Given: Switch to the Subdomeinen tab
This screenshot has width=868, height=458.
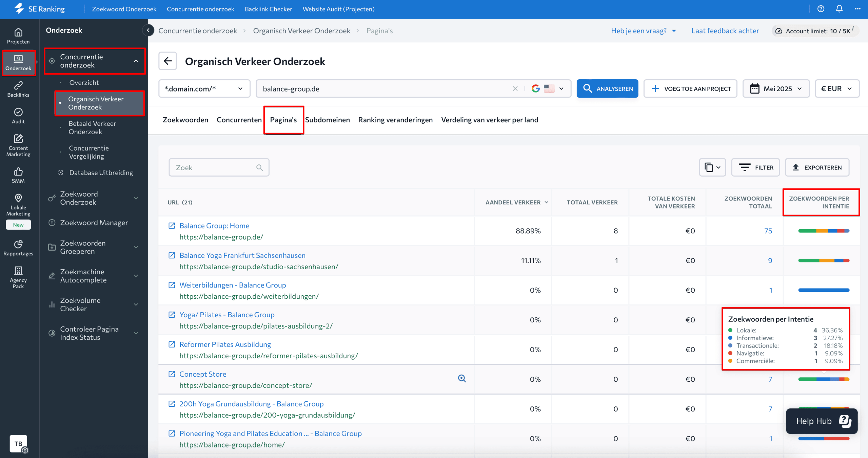Looking at the screenshot, I should 327,120.
